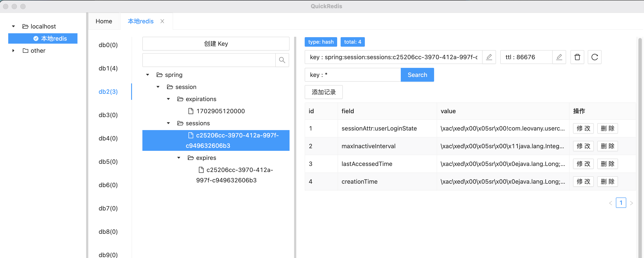
Task: Click the session folder icon
Action: (x=170, y=87)
